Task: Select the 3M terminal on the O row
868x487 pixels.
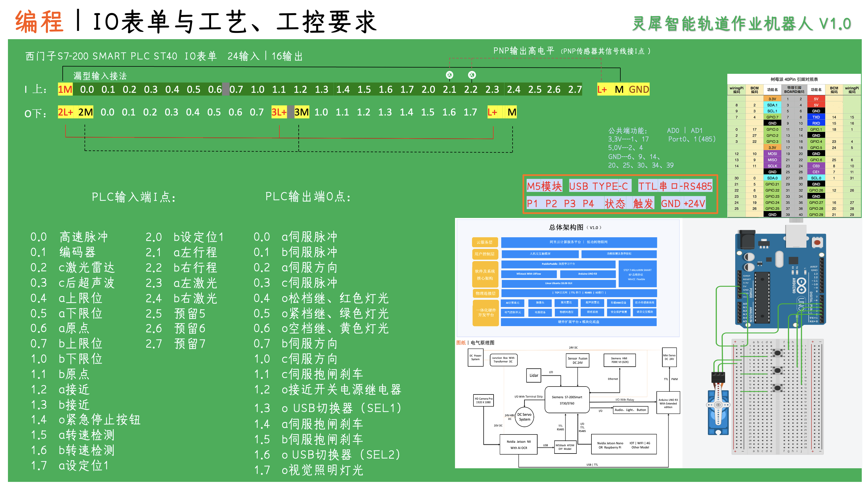Action: (x=301, y=112)
